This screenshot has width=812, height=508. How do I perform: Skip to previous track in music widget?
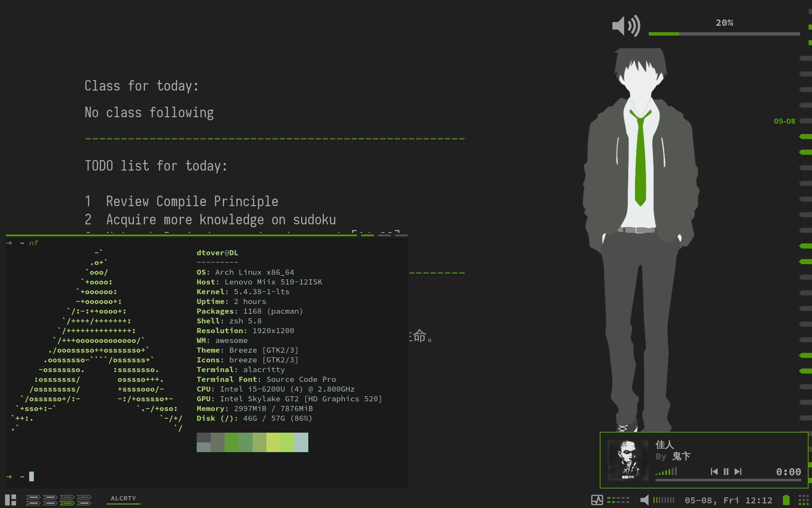[714, 472]
